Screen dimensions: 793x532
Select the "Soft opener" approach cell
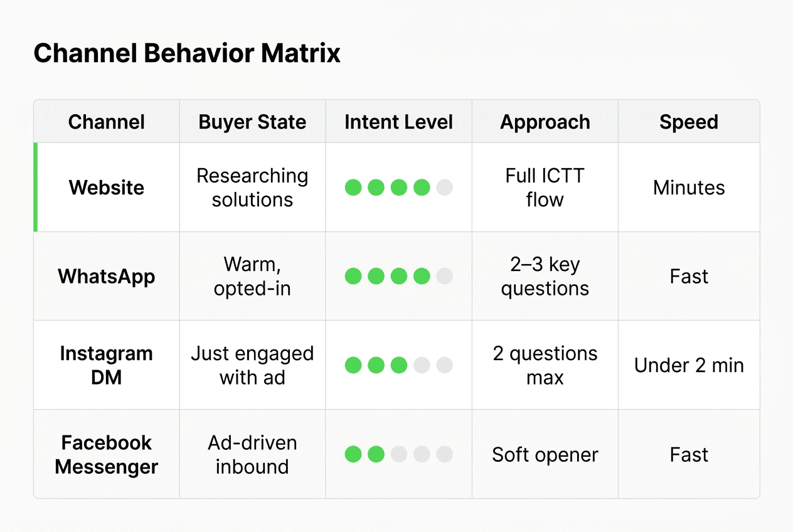(x=545, y=454)
